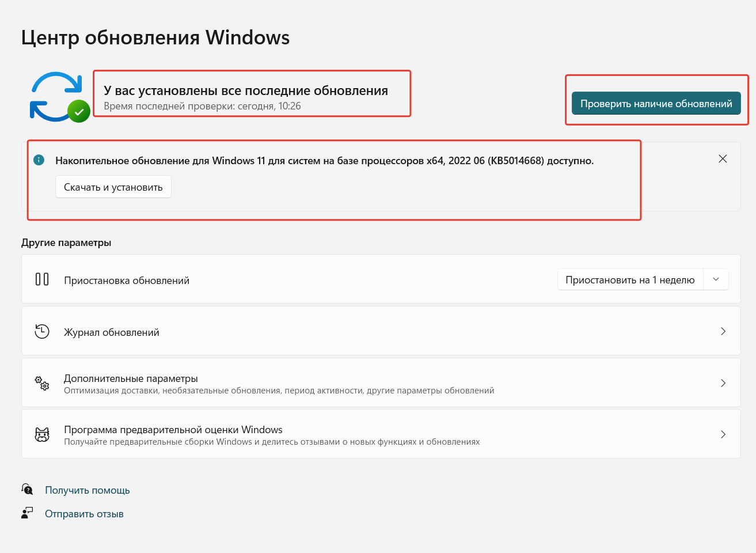Open Дополнительные параметры entry

pos(381,382)
